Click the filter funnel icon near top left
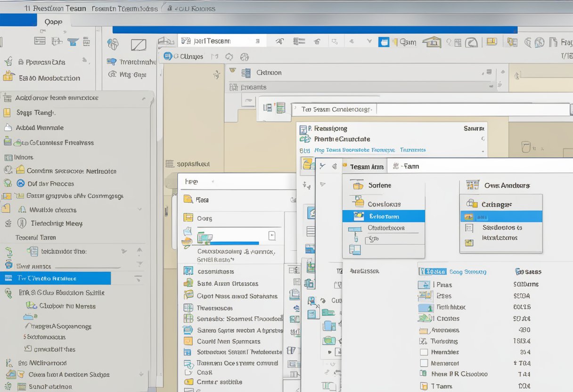The height and width of the screenshot is (392, 573). (x=73, y=42)
